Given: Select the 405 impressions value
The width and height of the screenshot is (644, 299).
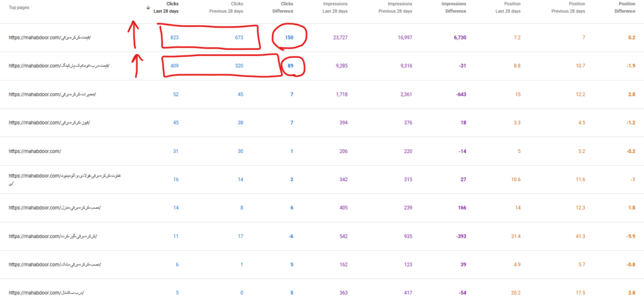Looking at the screenshot, I should coord(343,208).
